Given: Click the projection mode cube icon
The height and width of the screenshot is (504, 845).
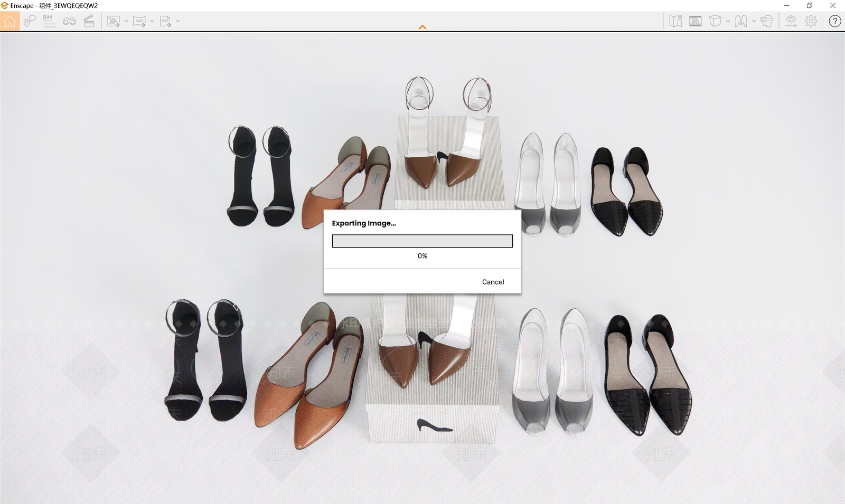Looking at the screenshot, I should click(715, 21).
